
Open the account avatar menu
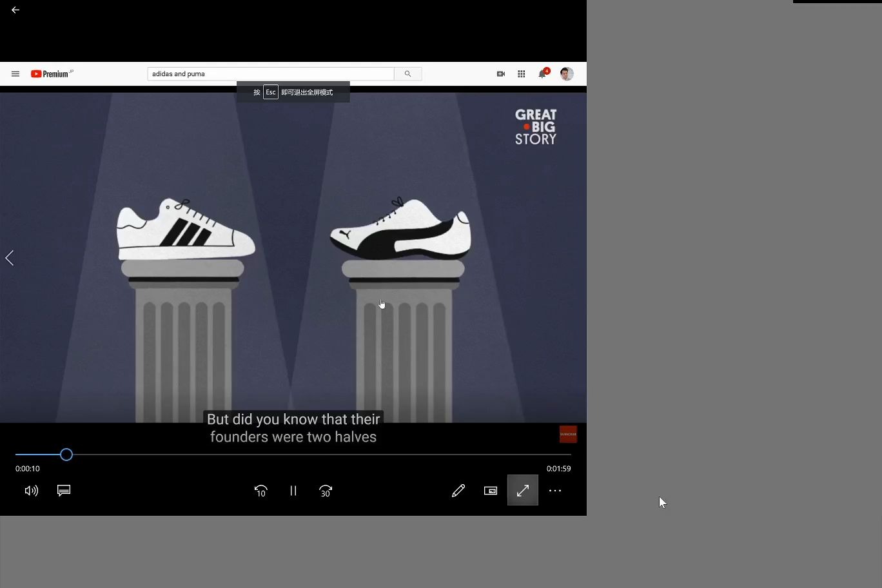coord(567,74)
